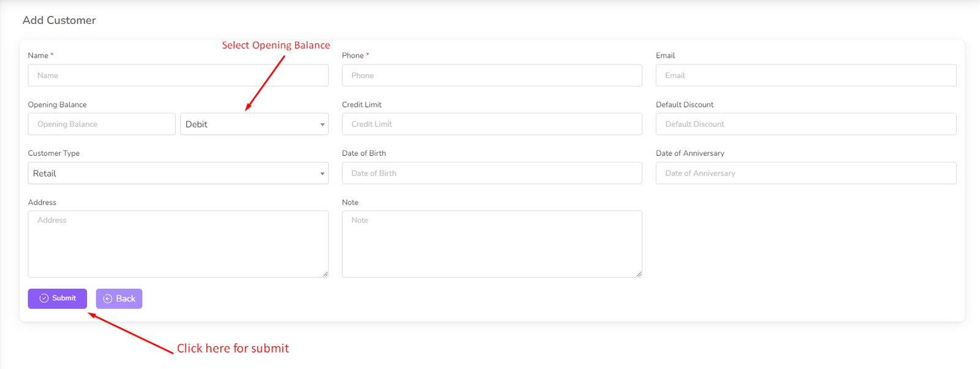Image resolution: width=980 pixels, height=369 pixels.
Task: Focus the Credit Limit field
Action: (491, 124)
